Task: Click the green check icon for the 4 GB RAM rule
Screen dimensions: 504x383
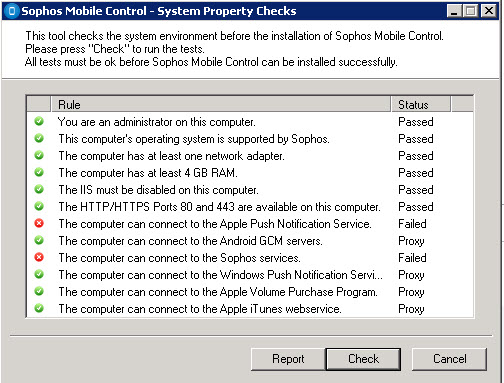Action: (39, 172)
